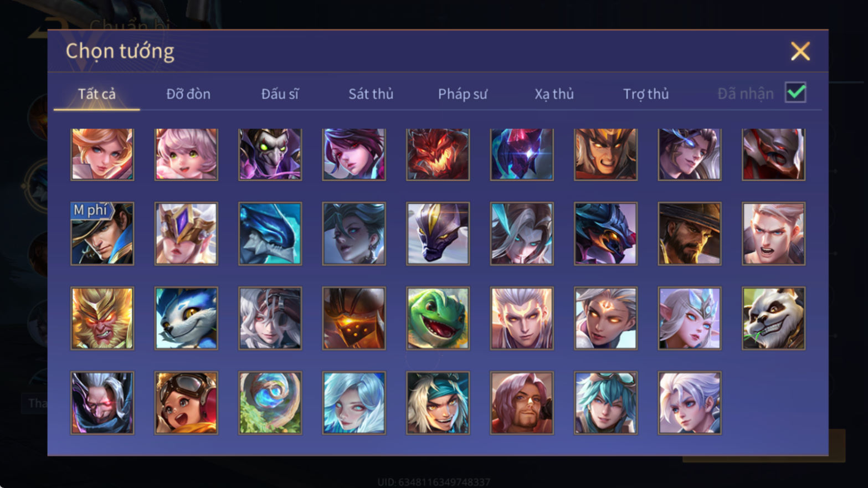Toggle the "Đã nhận" checkbox
The height and width of the screenshot is (488, 868).
click(795, 93)
